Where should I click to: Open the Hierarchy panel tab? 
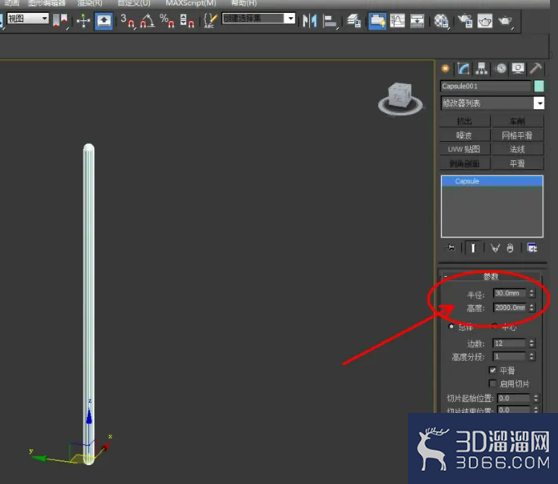point(481,68)
